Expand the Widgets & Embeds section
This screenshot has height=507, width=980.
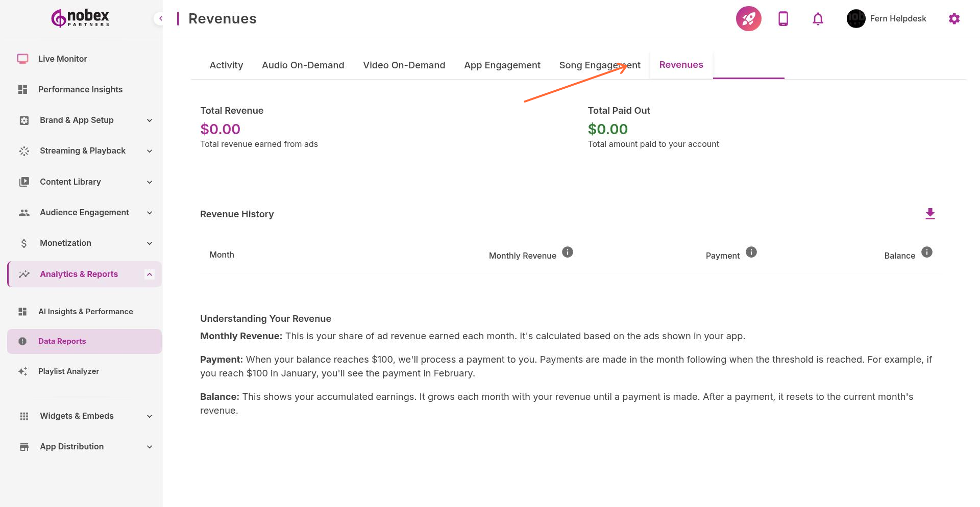(149, 416)
